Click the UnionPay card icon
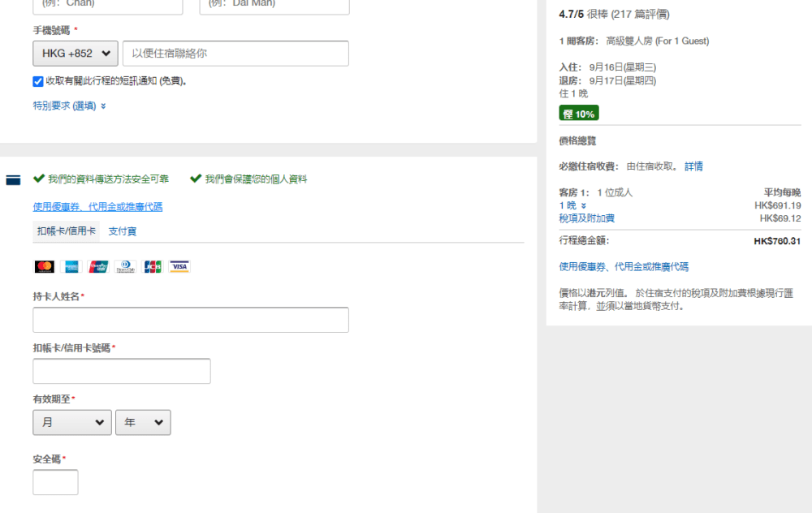The width and height of the screenshot is (812, 513). tap(98, 265)
